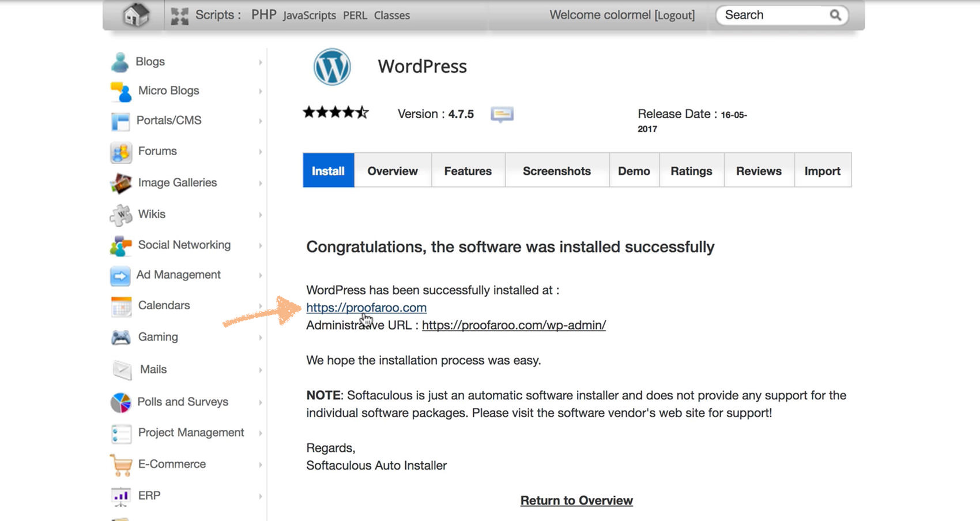
Task: Click the Mails envelope icon
Action: (122, 370)
